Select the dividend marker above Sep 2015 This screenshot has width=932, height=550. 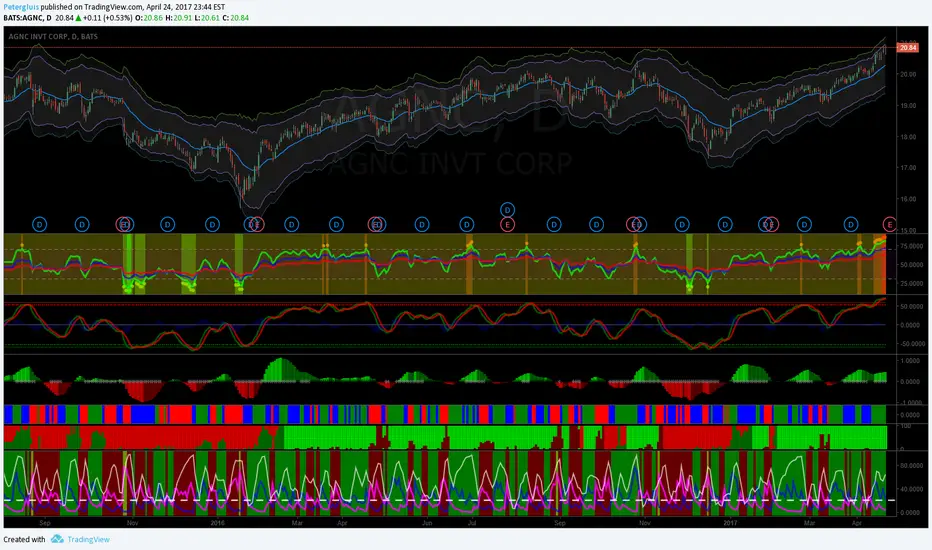click(x=39, y=225)
